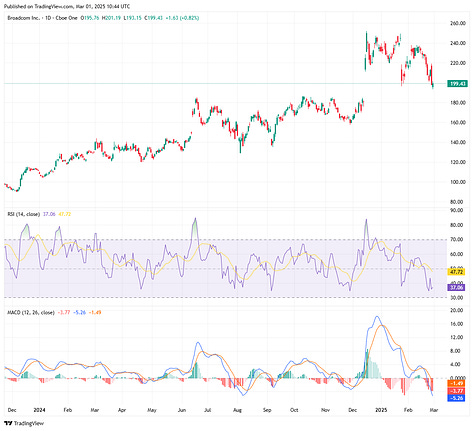Click the high value H201.19

111,18
